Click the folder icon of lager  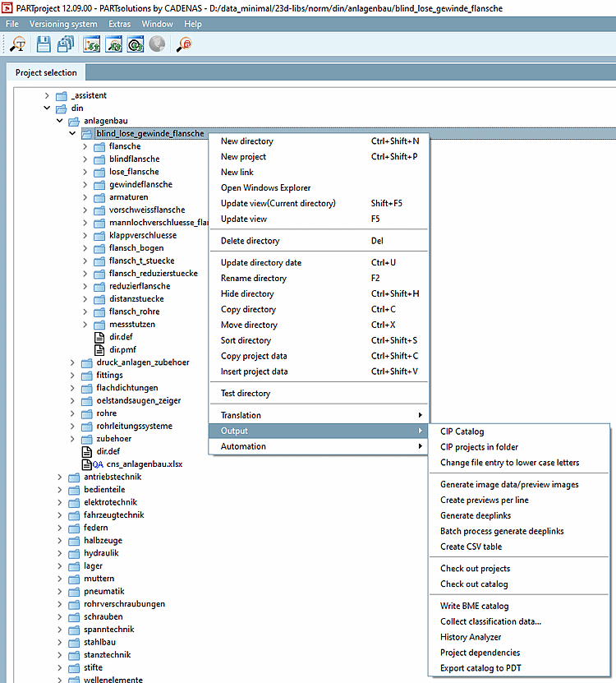[x=74, y=565]
